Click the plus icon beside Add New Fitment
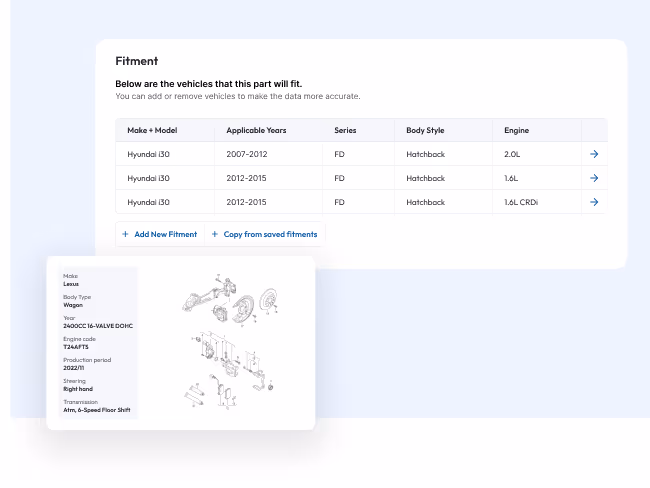Image resolution: width=650 pixels, height=488 pixels. [125, 234]
